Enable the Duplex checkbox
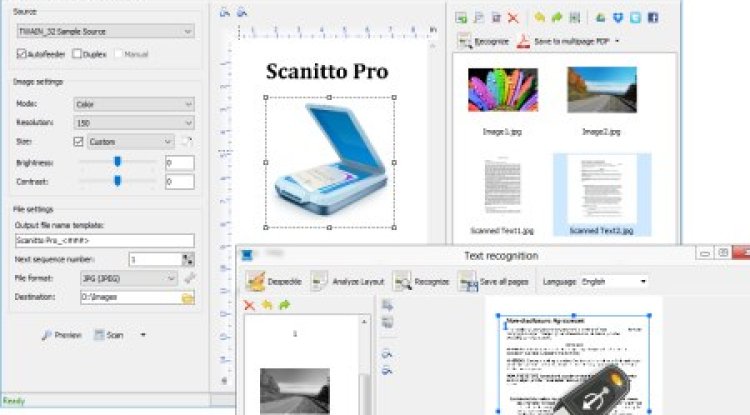This screenshot has width=750, height=415. tap(77, 54)
